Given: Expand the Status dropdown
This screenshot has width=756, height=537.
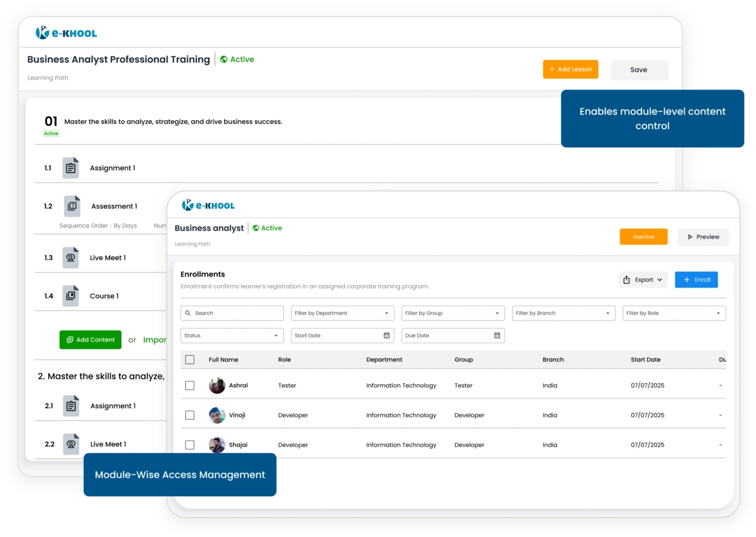Looking at the screenshot, I should point(232,336).
